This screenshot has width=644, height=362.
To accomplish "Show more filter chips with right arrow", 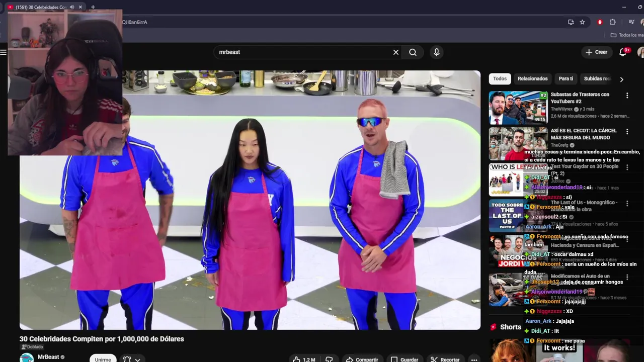I will (x=621, y=79).
